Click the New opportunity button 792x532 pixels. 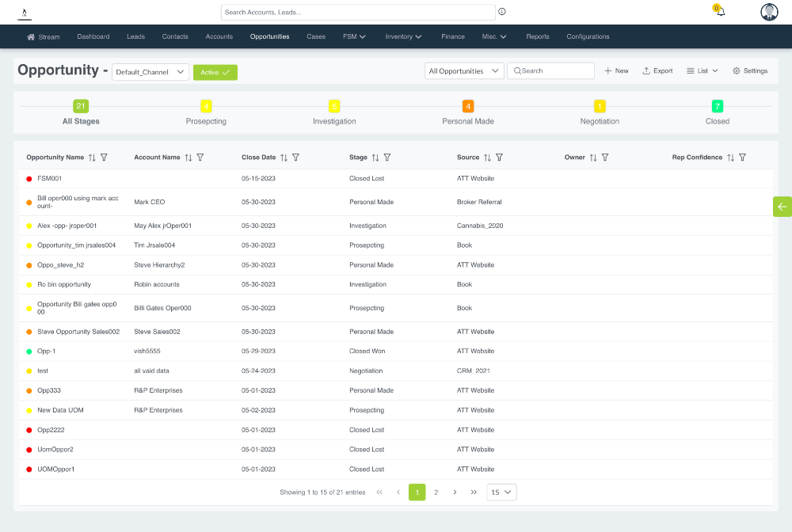coord(616,71)
